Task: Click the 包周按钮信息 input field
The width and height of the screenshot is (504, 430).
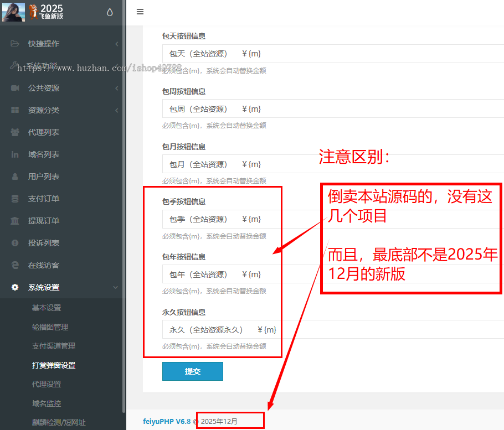Action: coord(333,109)
